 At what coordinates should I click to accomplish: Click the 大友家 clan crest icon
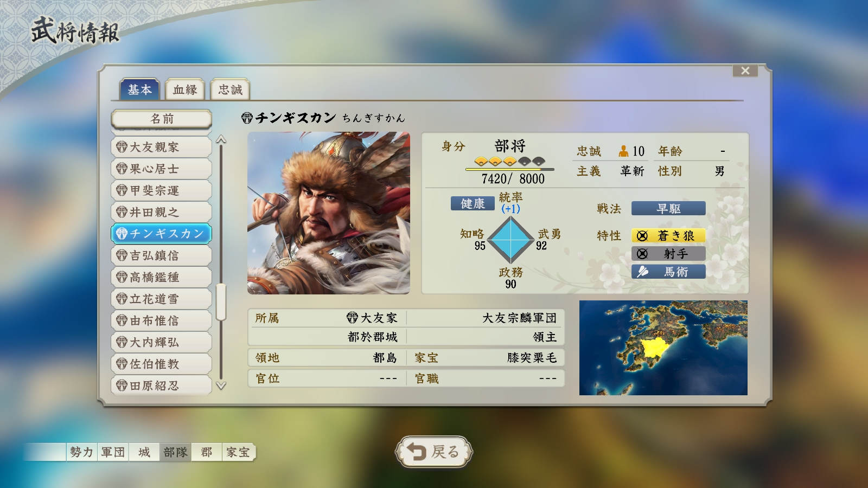tap(353, 318)
